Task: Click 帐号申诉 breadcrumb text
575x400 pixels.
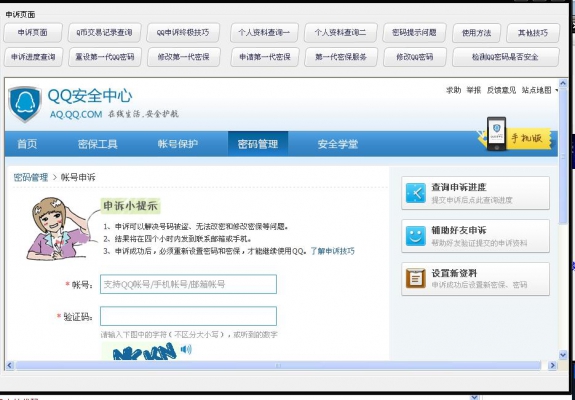Action: click(78, 177)
